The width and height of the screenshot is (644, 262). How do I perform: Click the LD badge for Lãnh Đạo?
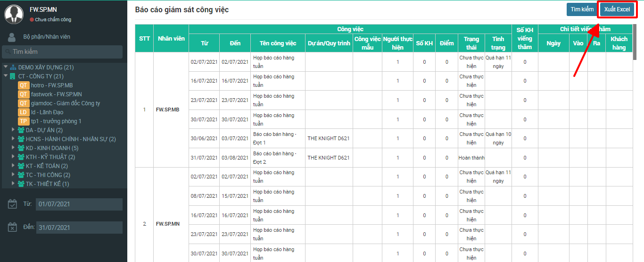(x=24, y=112)
